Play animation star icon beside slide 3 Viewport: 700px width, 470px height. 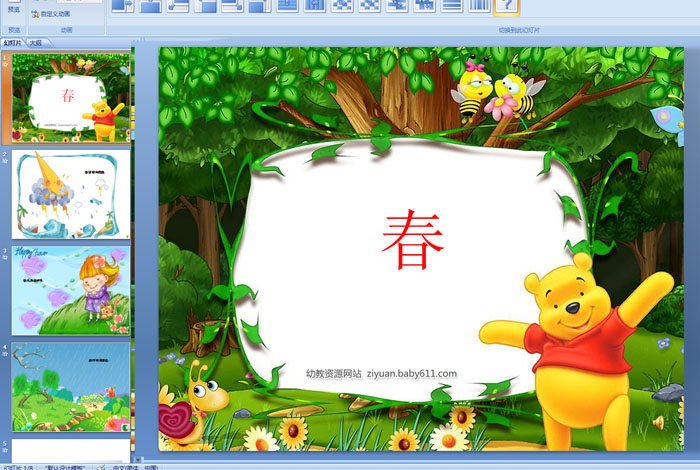(x=5, y=257)
